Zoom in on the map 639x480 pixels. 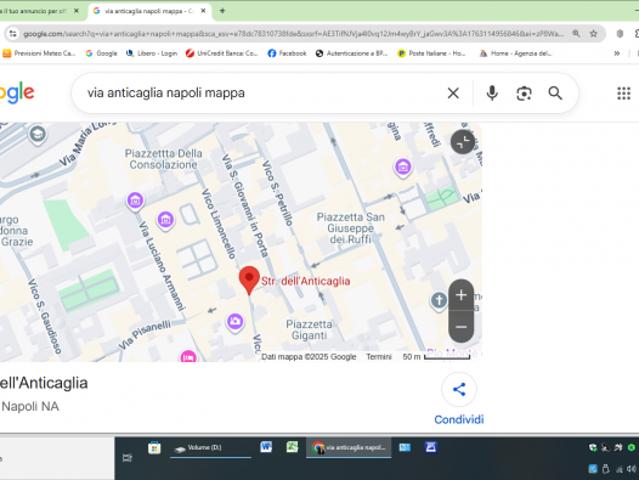click(461, 295)
